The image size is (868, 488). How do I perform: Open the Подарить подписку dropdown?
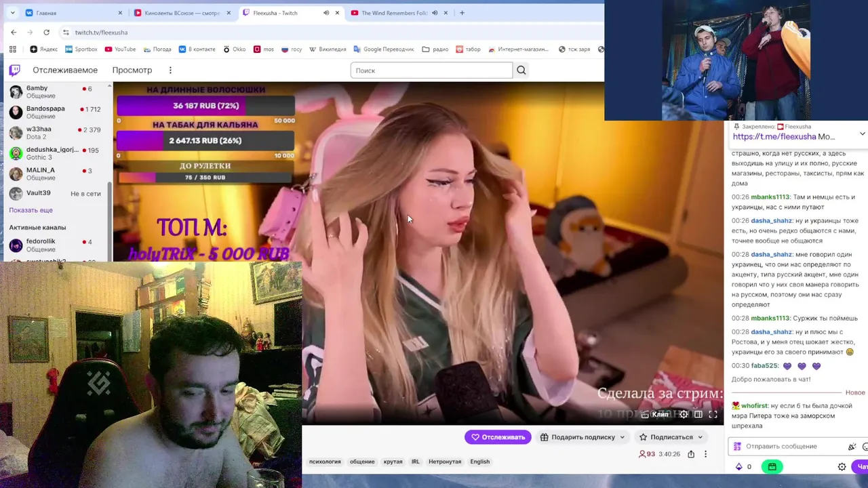[583, 437]
